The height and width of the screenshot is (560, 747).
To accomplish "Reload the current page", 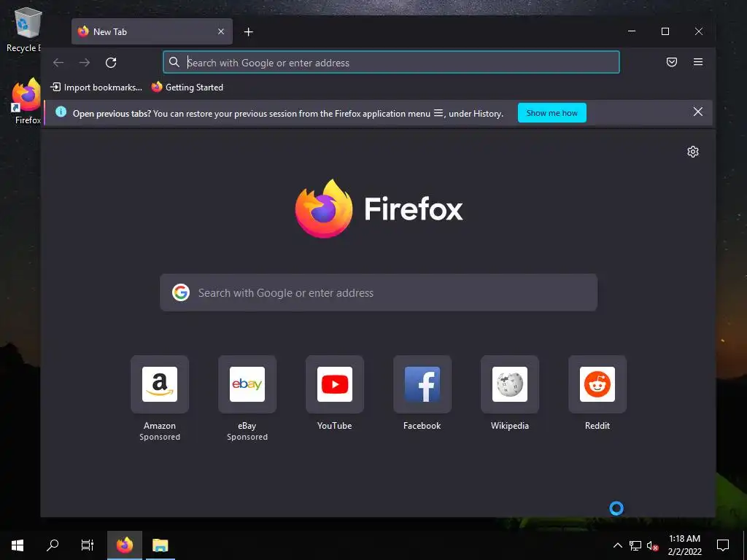I will tap(111, 63).
